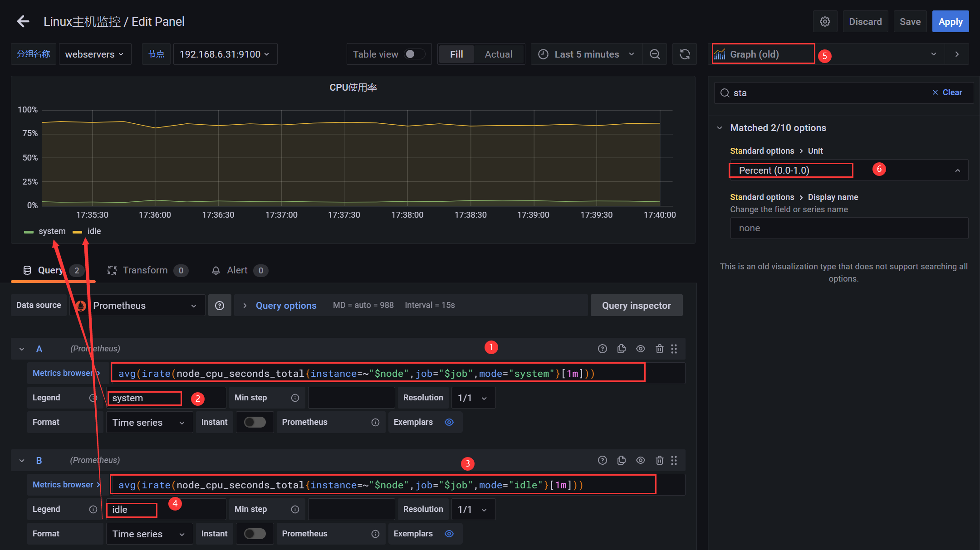The width and height of the screenshot is (980, 550).
Task: Collapse query A row
Action: pos(22,349)
